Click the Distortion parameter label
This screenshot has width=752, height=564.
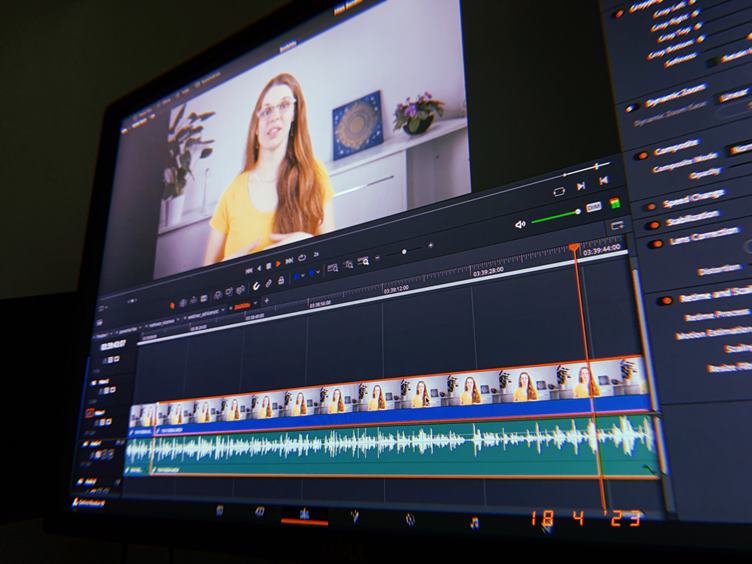(718, 270)
